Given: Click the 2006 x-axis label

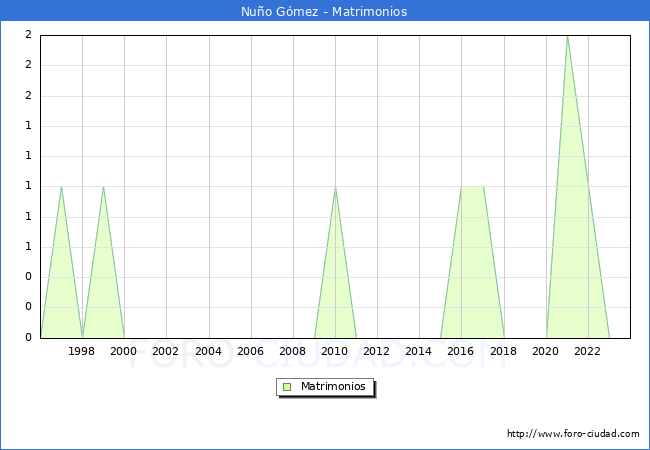Looking at the screenshot, I should (x=250, y=351).
